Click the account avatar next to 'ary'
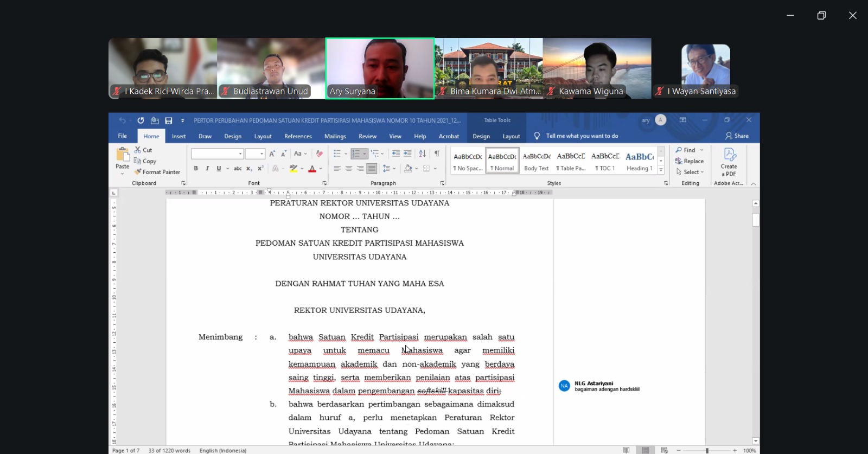Viewport: 868px width, 454px height. pyautogui.click(x=660, y=120)
